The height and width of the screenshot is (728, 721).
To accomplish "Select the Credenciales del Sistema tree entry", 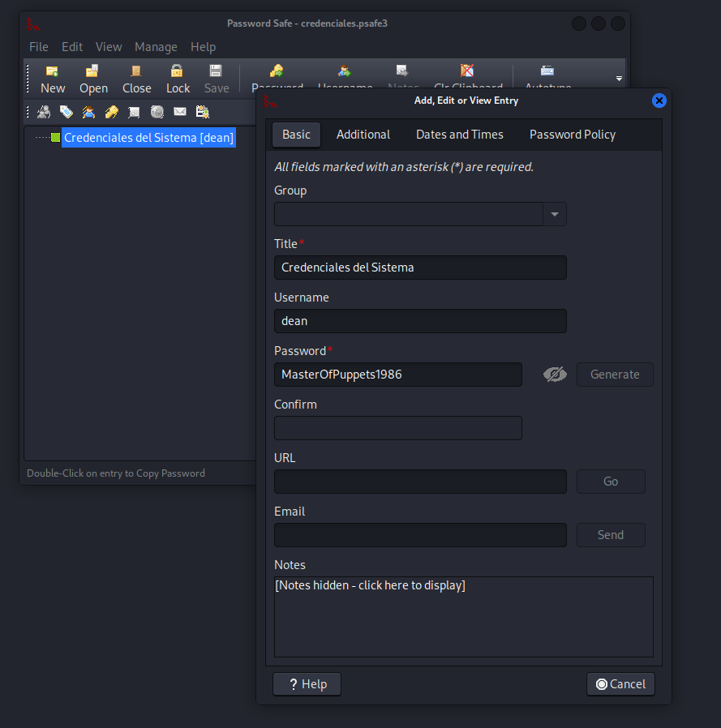I will tap(148, 138).
